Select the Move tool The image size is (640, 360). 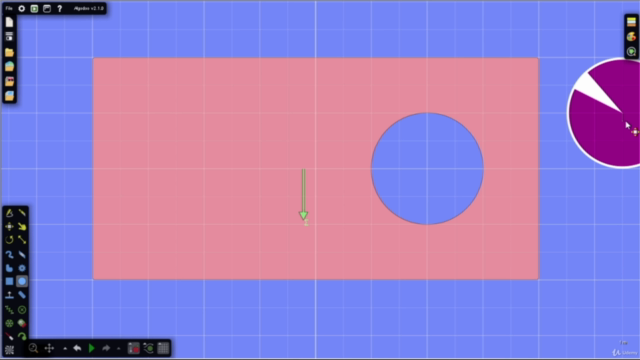[x=9, y=226]
